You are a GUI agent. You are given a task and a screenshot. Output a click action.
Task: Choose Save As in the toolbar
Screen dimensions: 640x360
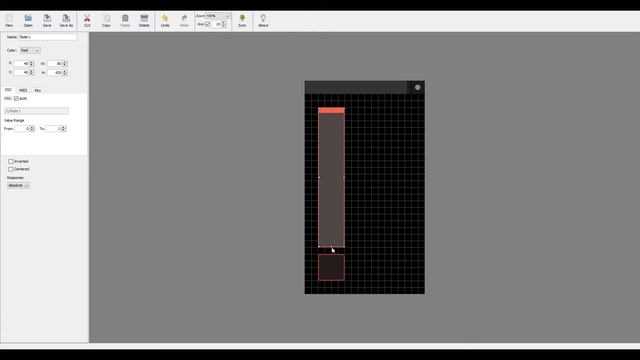[x=66, y=20]
